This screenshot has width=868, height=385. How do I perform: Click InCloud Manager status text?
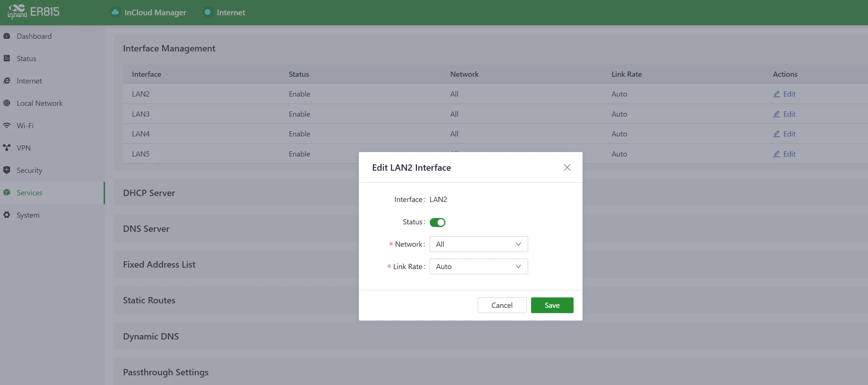[155, 12]
